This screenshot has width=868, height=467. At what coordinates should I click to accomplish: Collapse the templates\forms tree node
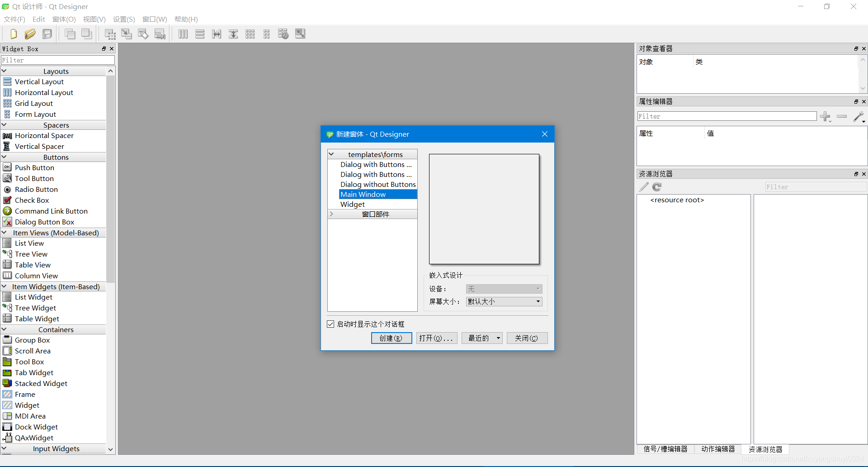pyautogui.click(x=331, y=154)
